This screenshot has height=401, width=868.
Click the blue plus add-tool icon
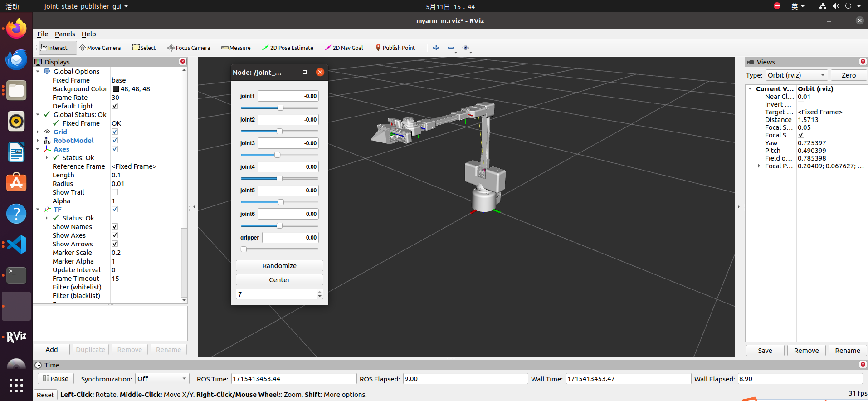tap(436, 48)
